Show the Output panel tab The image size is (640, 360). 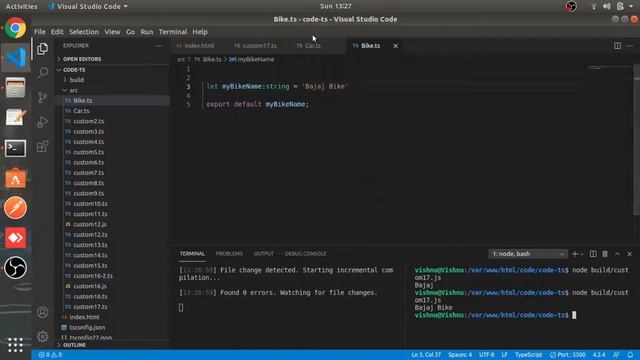[x=263, y=254]
